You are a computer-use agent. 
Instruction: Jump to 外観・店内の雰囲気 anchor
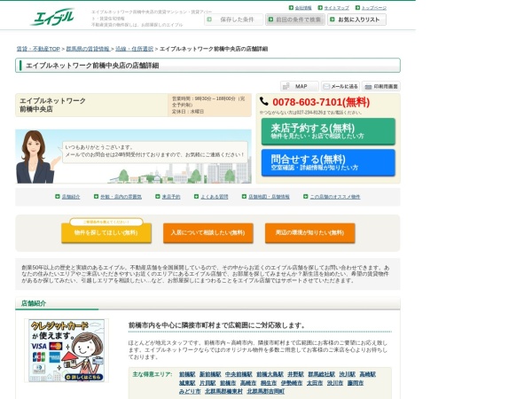pos(121,197)
